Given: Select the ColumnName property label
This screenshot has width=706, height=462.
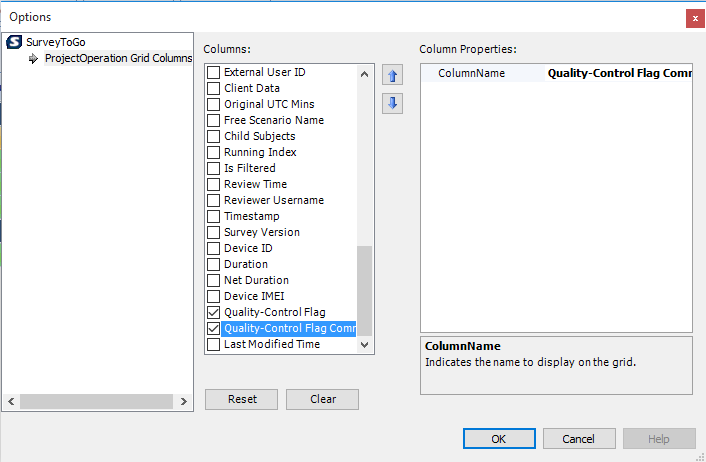Looking at the screenshot, I should 471,73.
